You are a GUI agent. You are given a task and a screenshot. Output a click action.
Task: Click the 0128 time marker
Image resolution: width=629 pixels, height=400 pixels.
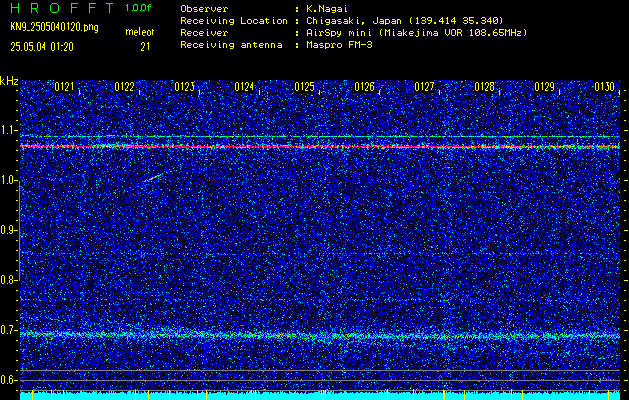[x=484, y=87]
